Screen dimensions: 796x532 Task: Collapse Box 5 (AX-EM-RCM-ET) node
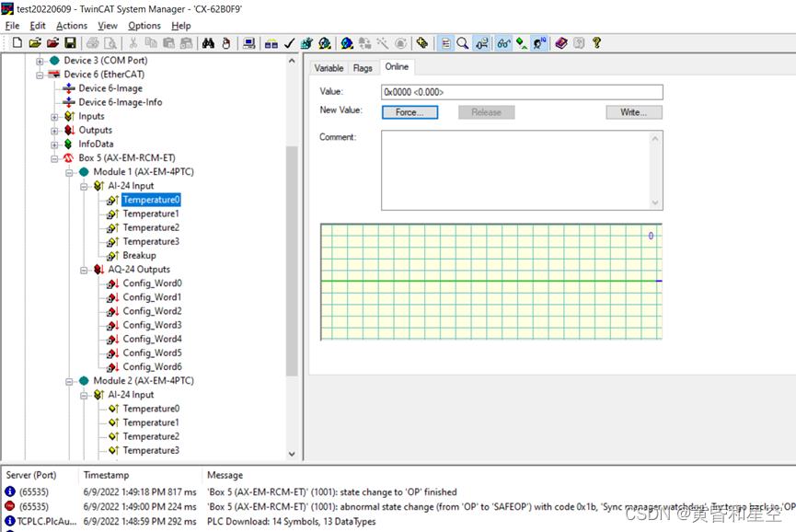pos(54,159)
